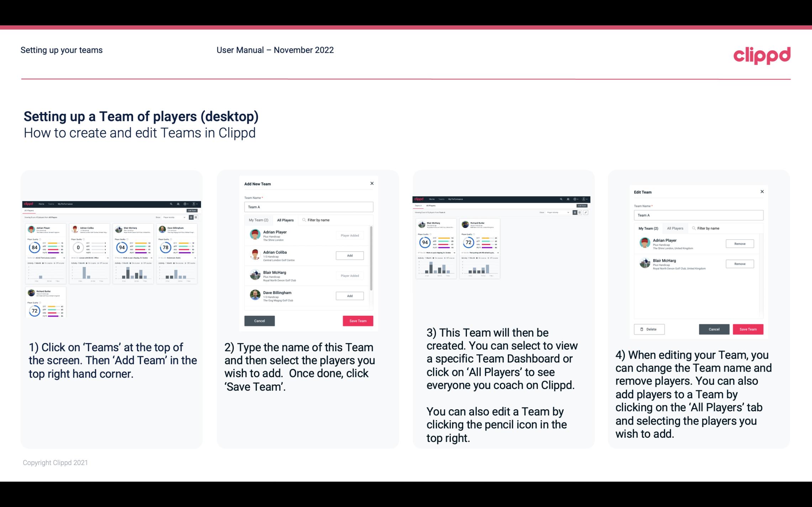Open player list dropdown in Add New Team
Image resolution: width=812 pixels, height=507 pixels.
click(x=285, y=220)
